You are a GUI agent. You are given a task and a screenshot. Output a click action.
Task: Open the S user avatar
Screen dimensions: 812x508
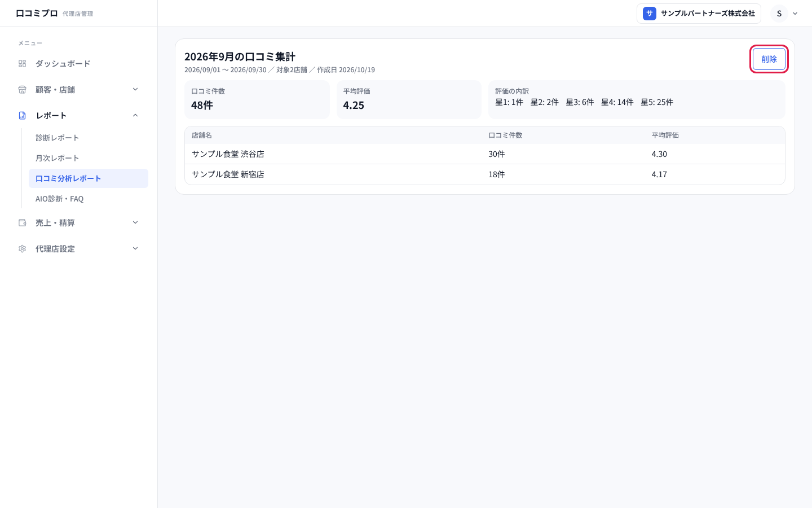(x=779, y=14)
